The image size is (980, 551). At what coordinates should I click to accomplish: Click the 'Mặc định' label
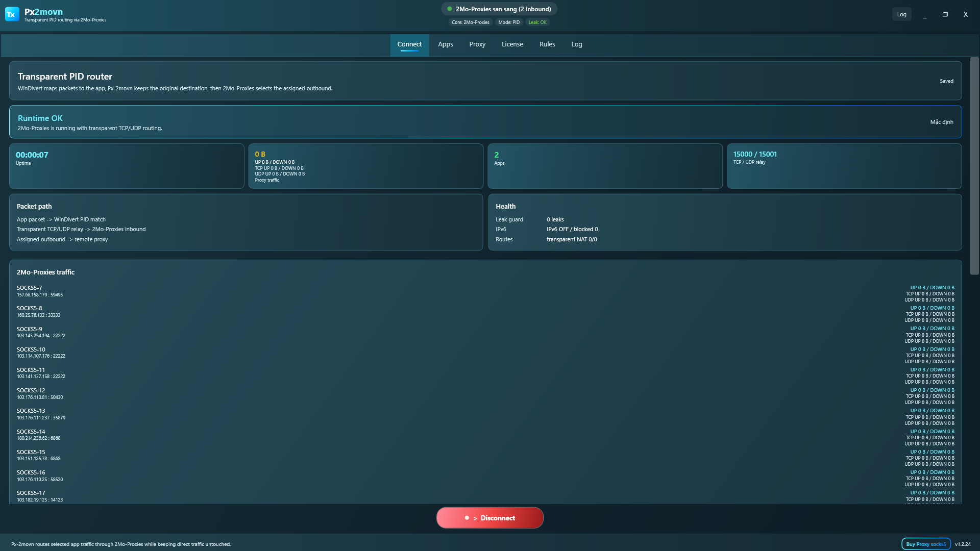tap(942, 122)
